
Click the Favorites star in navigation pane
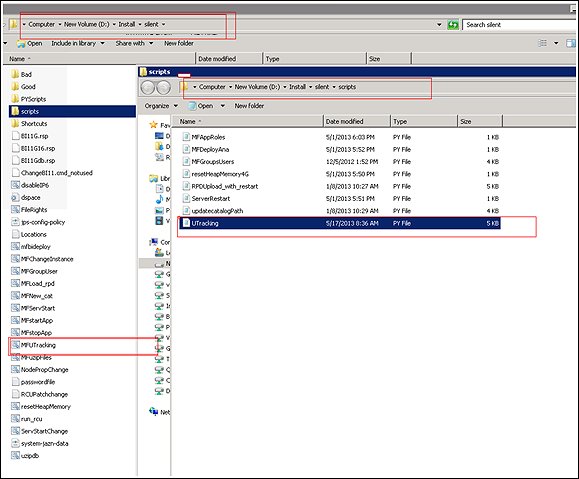(x=154, y=125)
